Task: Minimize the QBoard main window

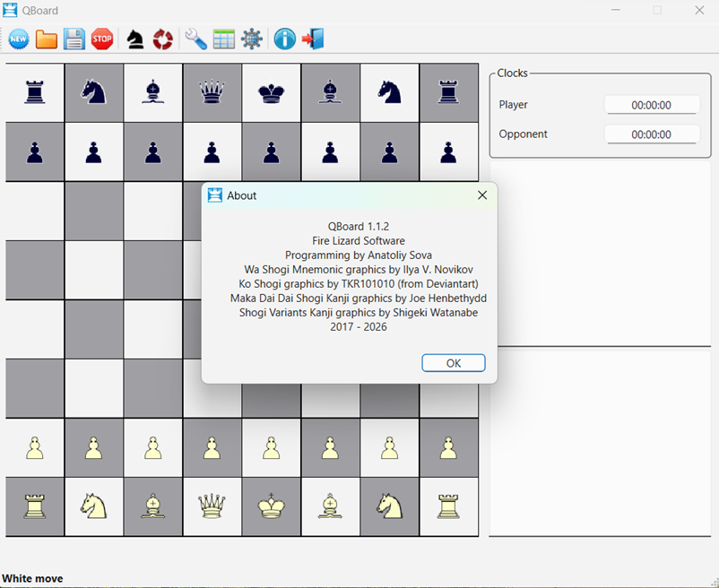Action: pos(615,10)
